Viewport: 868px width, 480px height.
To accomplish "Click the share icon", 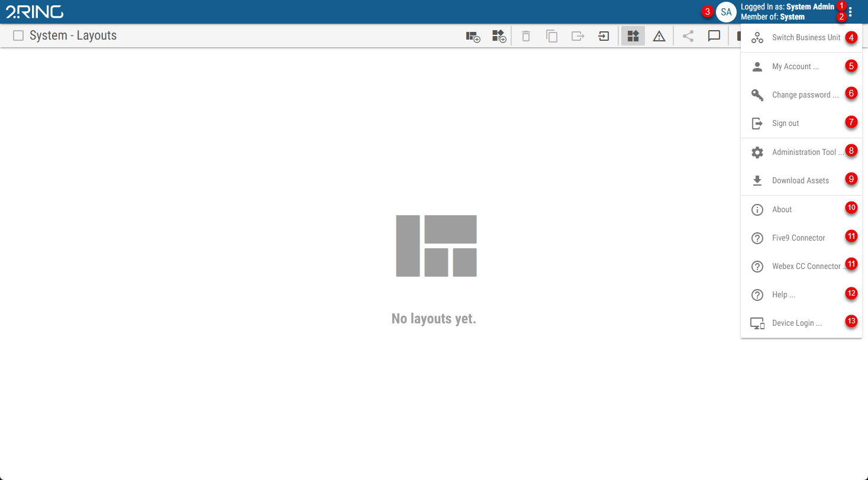I will coord(688,36).
